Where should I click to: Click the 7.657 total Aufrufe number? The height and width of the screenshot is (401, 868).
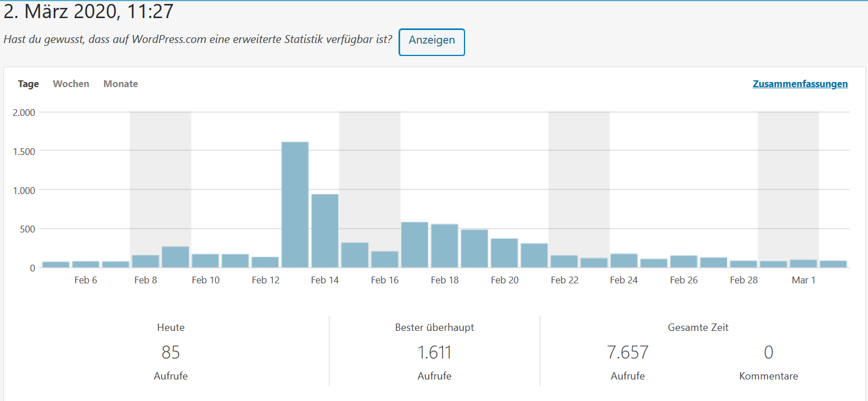pos(628,352)
